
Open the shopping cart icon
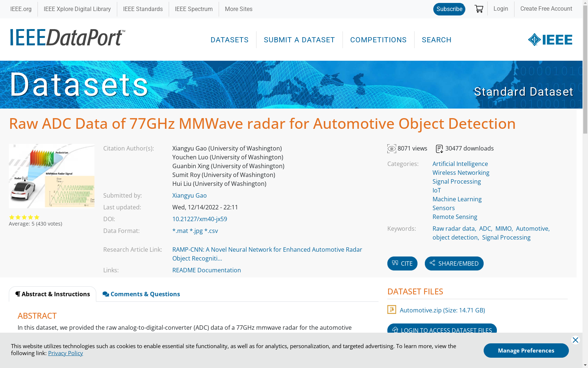479,9
